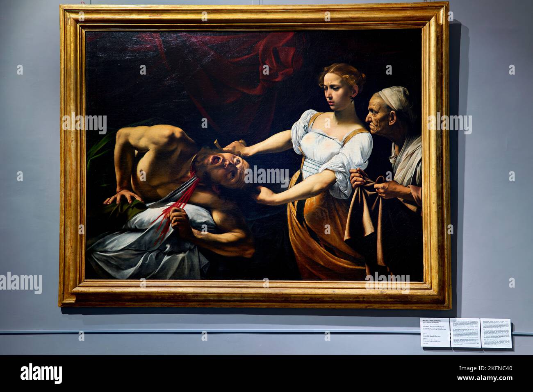Click the 'Giuditta decapita Oloferne' Italian title
The image size is (533, 392).
[x=433, y=326]
